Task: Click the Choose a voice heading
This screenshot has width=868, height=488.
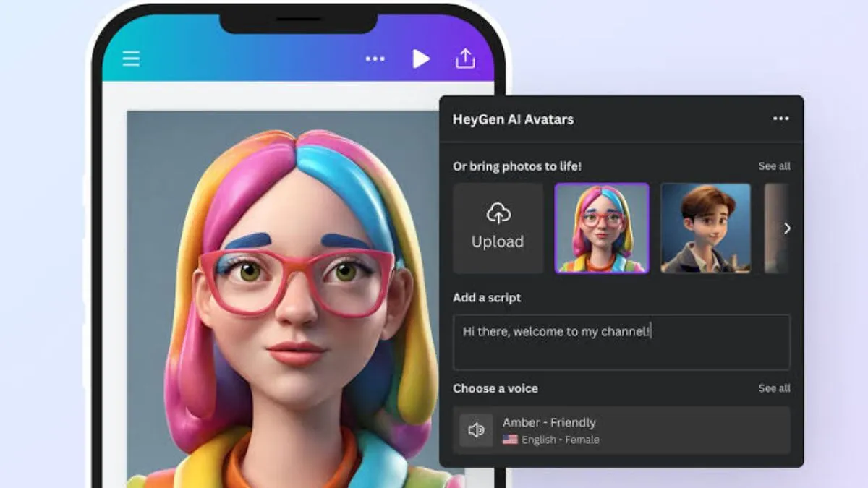Action: (x=495, y=388)
